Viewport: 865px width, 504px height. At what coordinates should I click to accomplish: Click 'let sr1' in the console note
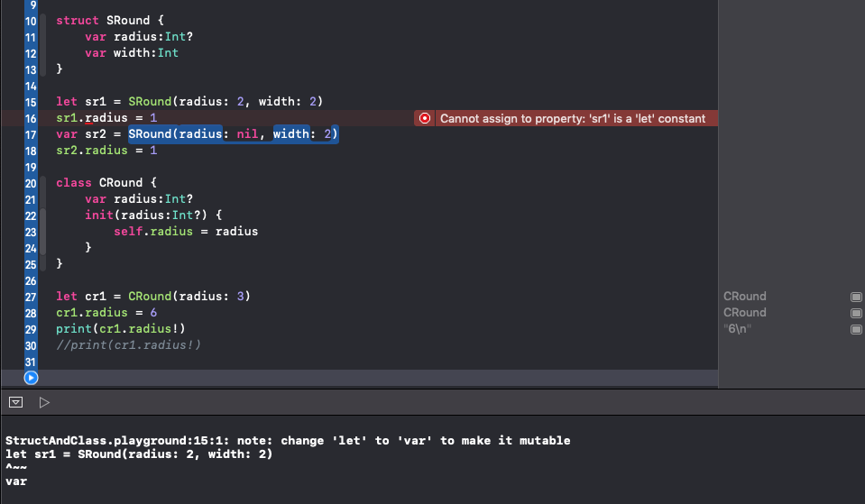[x=26, y=454]
